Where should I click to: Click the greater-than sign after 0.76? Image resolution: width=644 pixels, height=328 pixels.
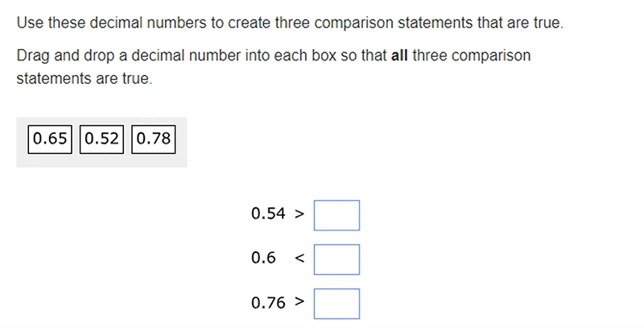coord(299,301)
